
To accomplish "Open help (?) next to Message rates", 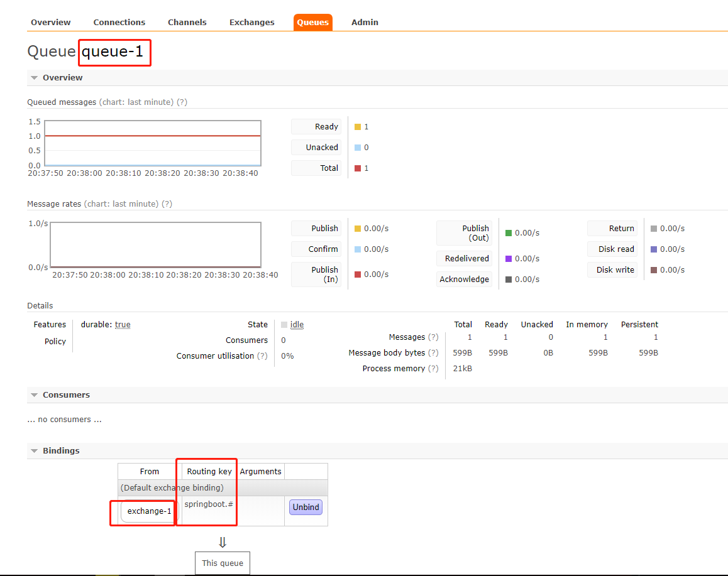I will click(x=167, y=204).
